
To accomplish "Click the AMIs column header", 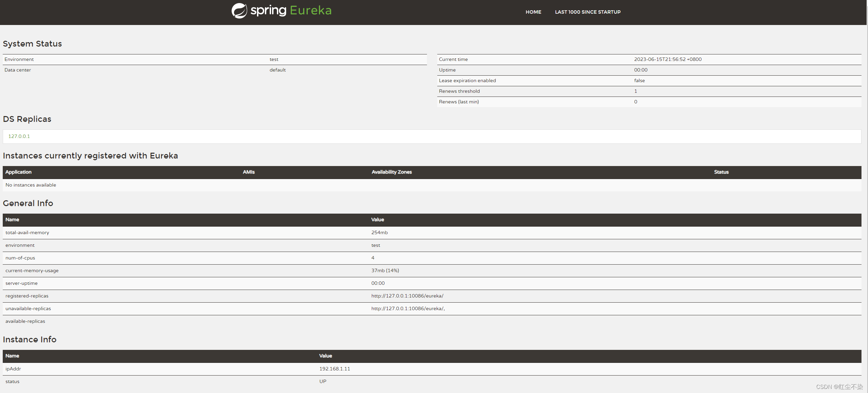I will [249, 172].
